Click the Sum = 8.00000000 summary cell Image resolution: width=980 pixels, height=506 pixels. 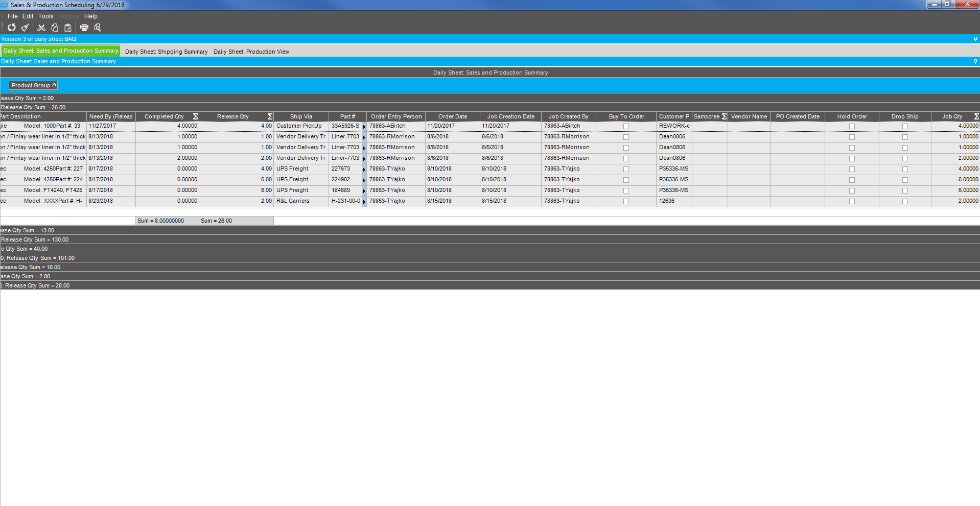167,221
